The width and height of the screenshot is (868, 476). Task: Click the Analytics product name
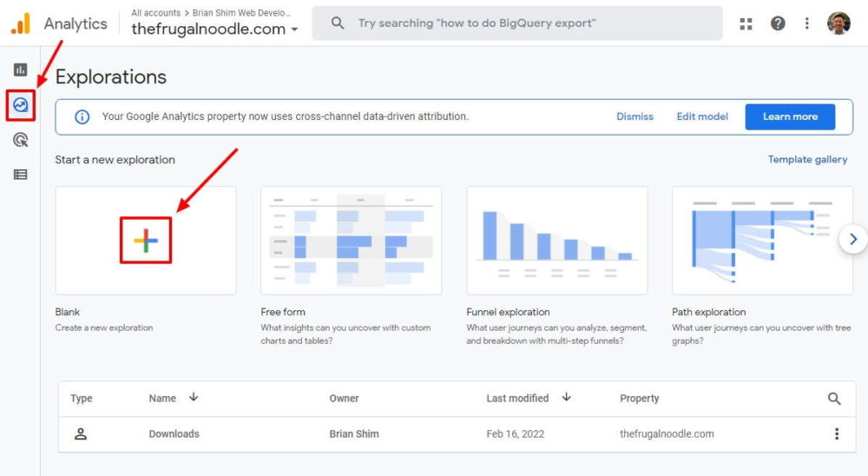(x=76, y=23)
